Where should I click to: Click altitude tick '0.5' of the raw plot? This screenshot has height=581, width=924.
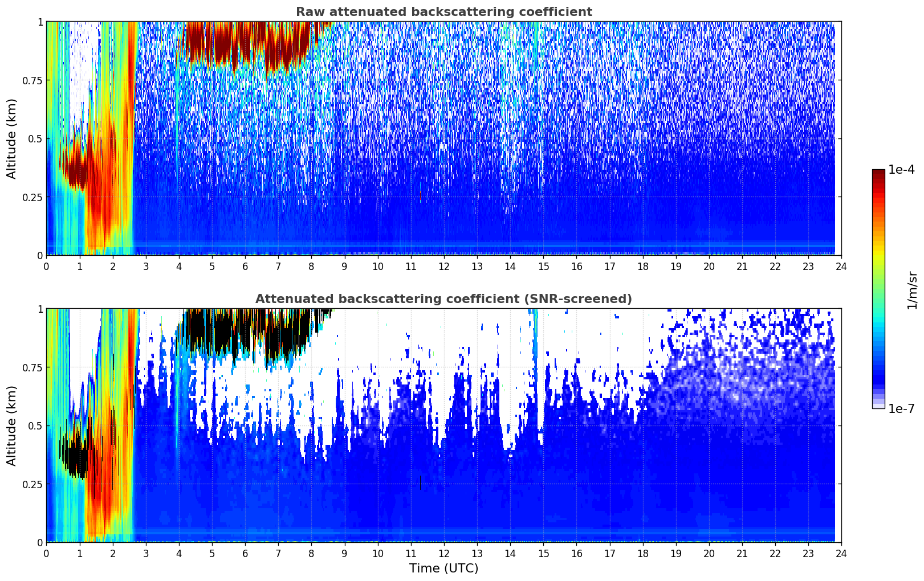[x=35, y=138]
